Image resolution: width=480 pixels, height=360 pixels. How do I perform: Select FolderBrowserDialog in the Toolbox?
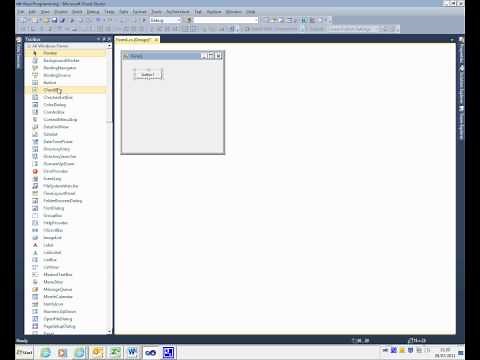[x=66, y=201]
